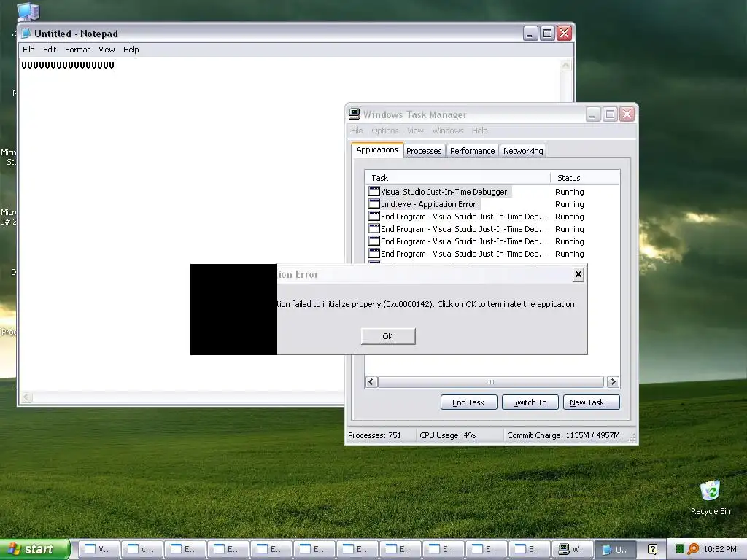Screen dimensions: 747x560
Task: Switch to Task Manager via taskbar button W.
Action: [573, 549]
